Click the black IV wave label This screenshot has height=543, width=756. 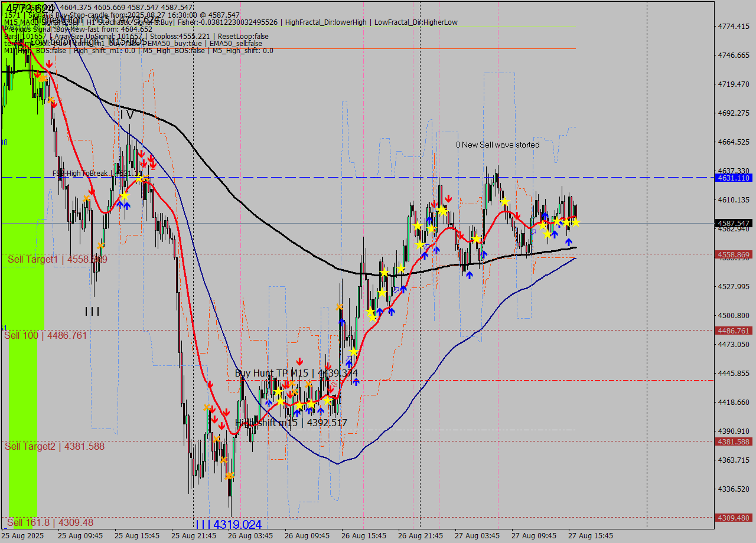pyautogui.click(x=126, y=115)
